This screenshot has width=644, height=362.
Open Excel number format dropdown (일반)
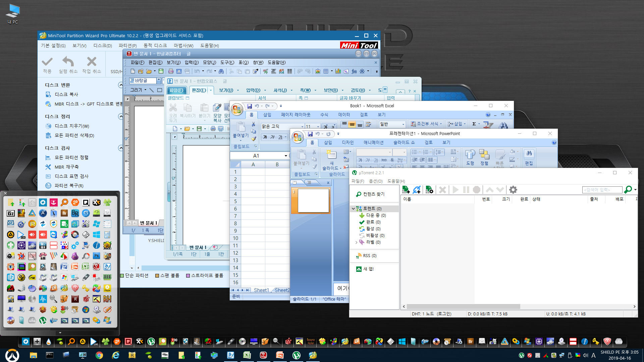403,124
